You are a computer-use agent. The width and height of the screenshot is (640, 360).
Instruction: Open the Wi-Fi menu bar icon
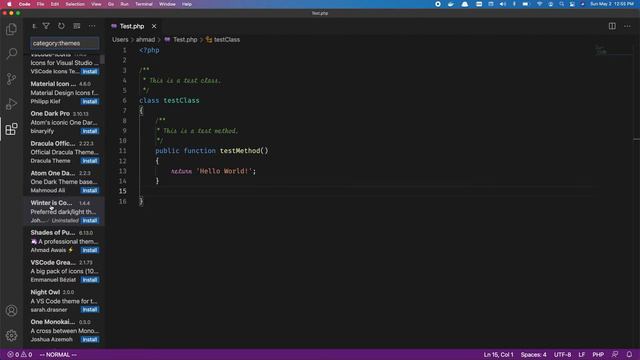[x=539, y=4]
